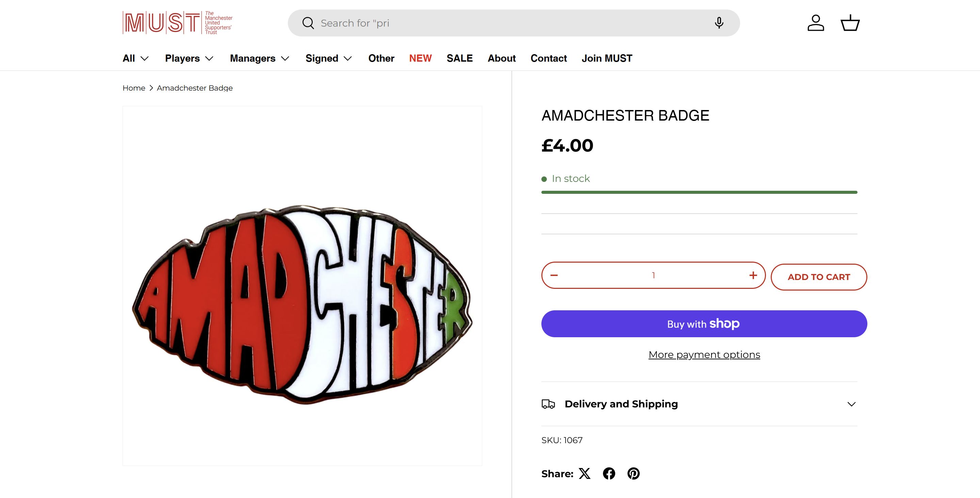Expand Delivery and Shipping section
The image size is (980, 498).
[x=699, y=404]
